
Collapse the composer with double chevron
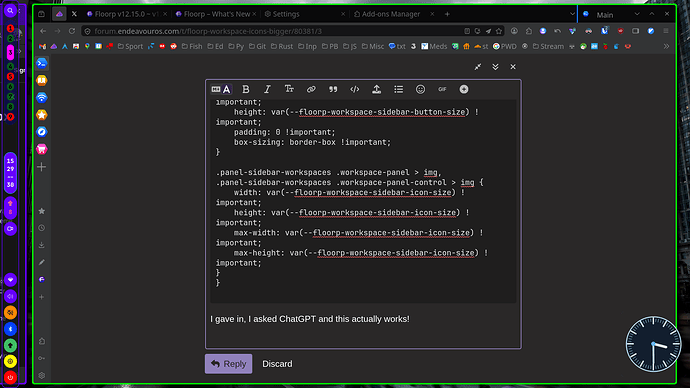coord(495,67)
